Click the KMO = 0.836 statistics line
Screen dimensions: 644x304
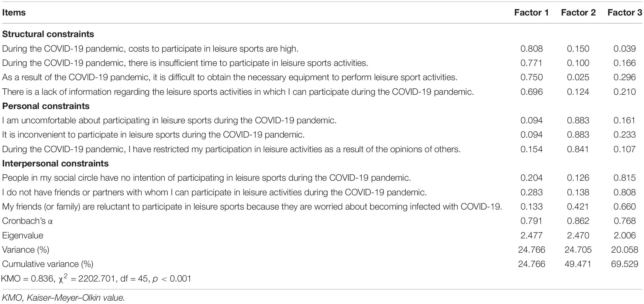click(x=97, y=278)
